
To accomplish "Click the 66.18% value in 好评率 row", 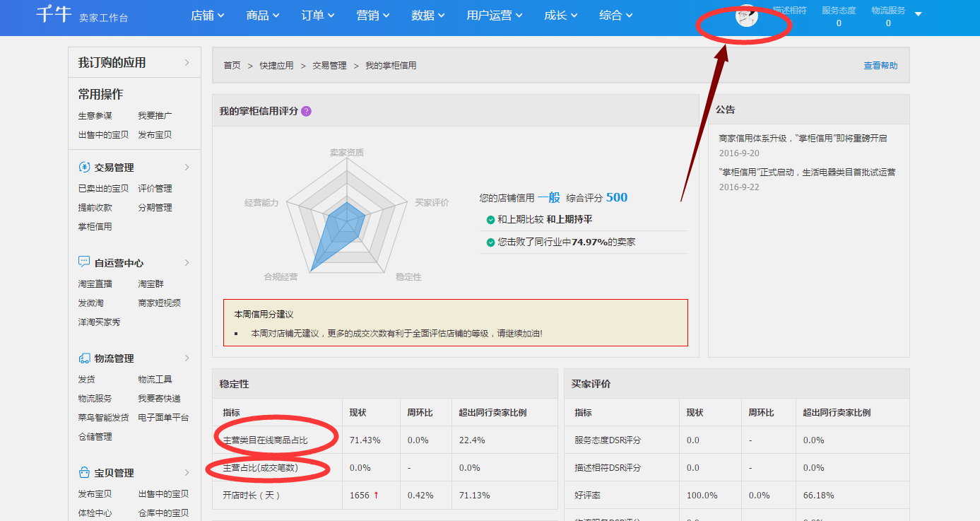I will point(818,495).
